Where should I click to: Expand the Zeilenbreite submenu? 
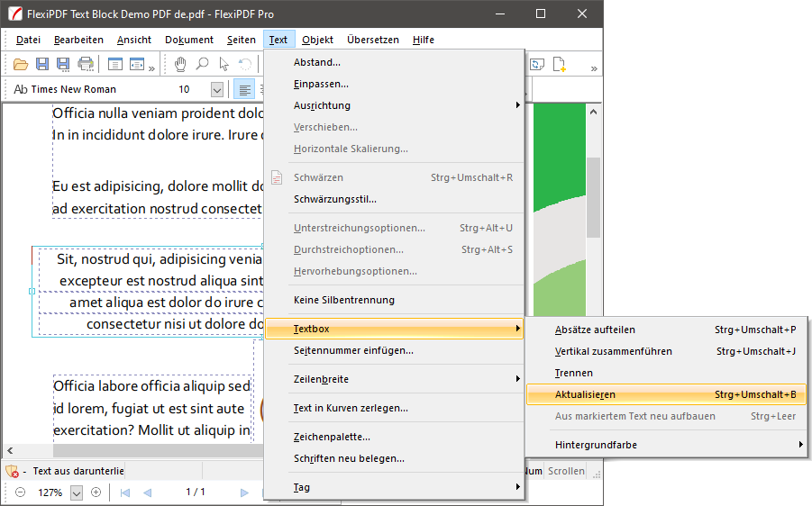click(x=394, y=379)
